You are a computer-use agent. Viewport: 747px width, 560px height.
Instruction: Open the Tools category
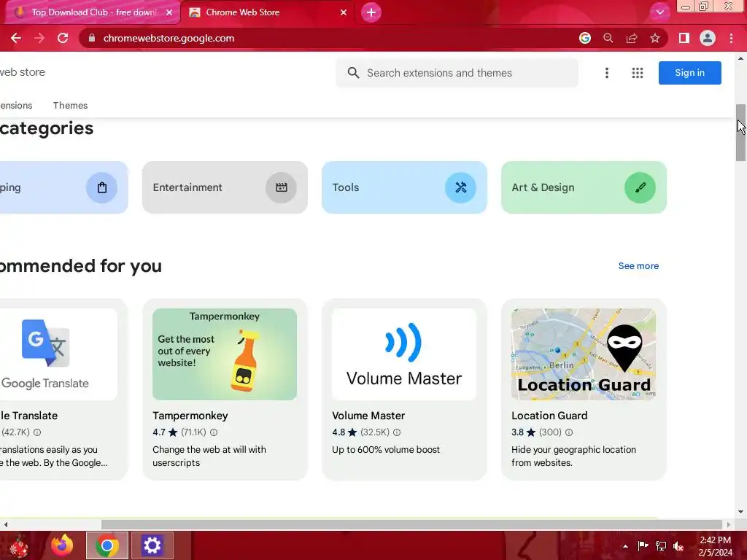pos(404,187)
